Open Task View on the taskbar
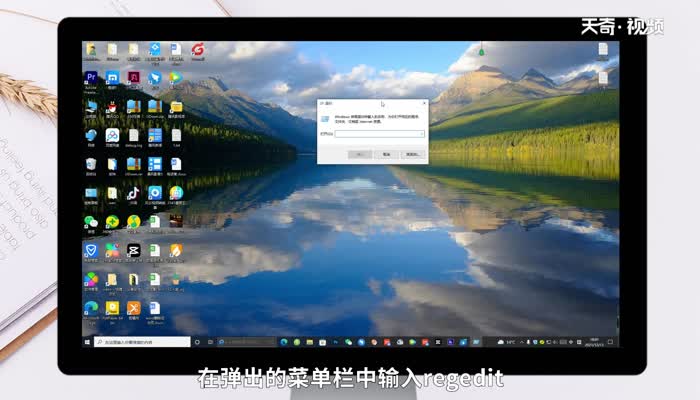 (210, 342)
